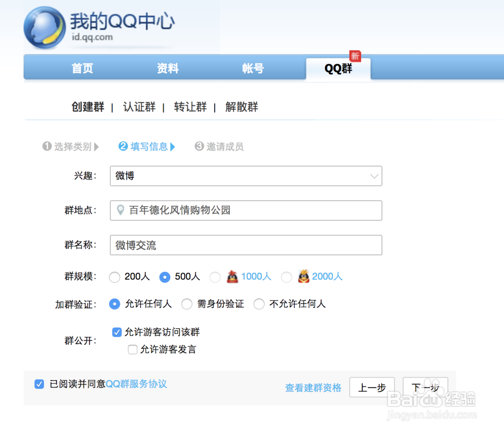Go to the 首页 tab

[82, 68]
